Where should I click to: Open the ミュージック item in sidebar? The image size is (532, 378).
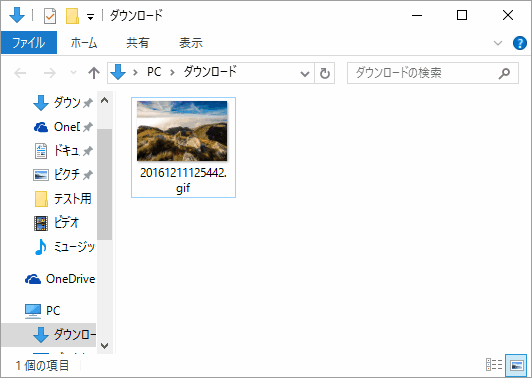coord(64,247)
